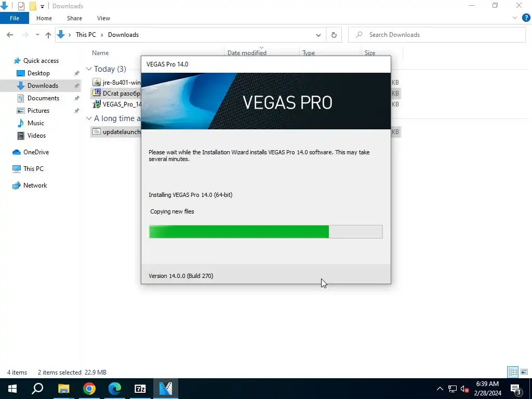This screenshot has height=399, width=532.
Task: Open the Windows Start menu
Action: pyautogui.click(x=12, y=389)
